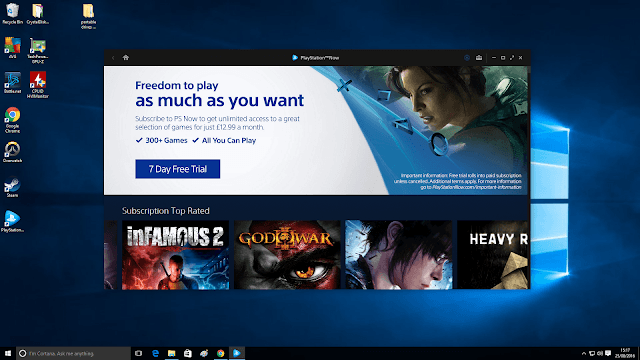Open the inFAMOUS 2 game tile
This screenshot has height=360, width=640.
pyautogui.click(x=176, y=255)
